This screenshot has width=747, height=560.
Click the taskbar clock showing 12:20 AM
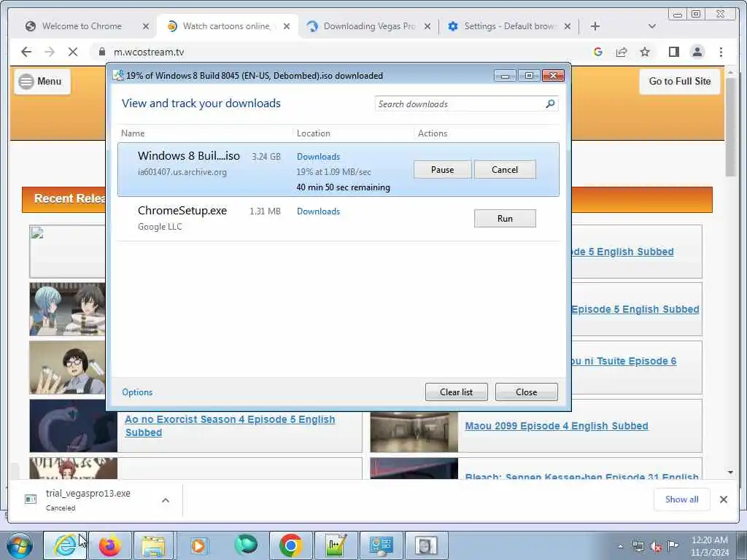[709, 545]
